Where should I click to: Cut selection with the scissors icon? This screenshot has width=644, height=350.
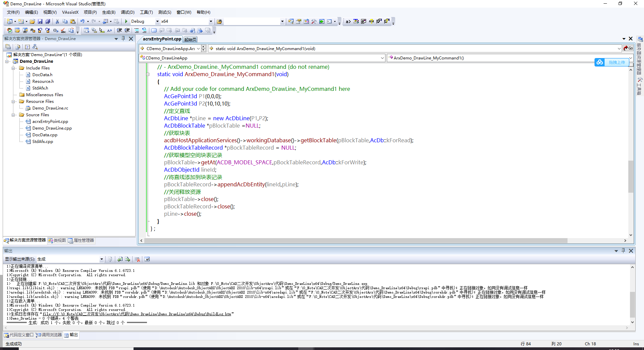click(x=57, y=21)
